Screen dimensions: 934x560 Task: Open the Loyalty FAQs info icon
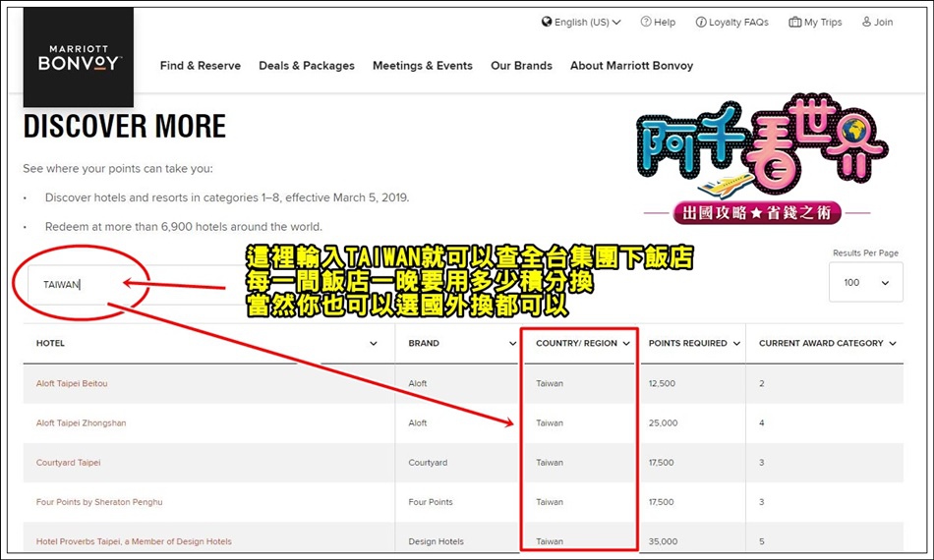coord(701,22)
